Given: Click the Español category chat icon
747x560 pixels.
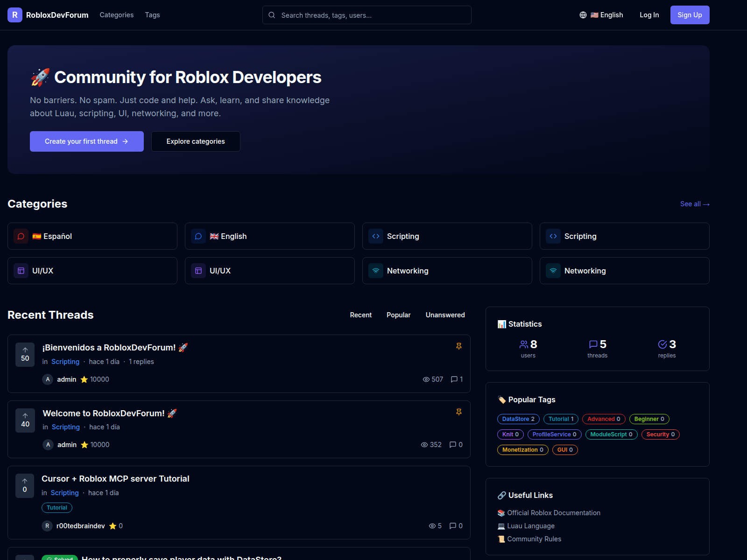Looking at the screenshot, I should tap(21, 236).
